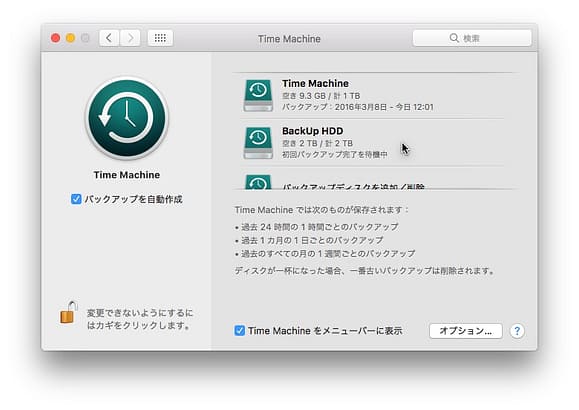Open the オプション... button
Screen dimensions: 579x410
[x=466, y=331]
